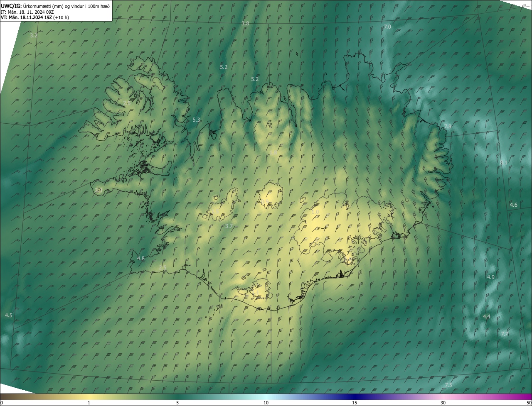The height and width of the screenshot is (406, 532).
Task: Click the 3.2 precipitable water value label
Action: click(34, 36)
